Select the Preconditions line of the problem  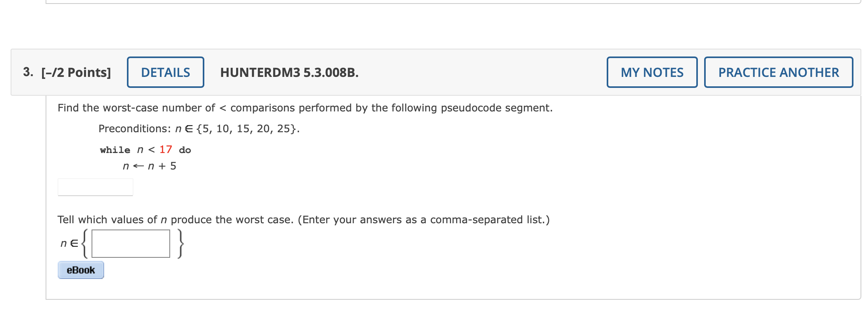198,128
